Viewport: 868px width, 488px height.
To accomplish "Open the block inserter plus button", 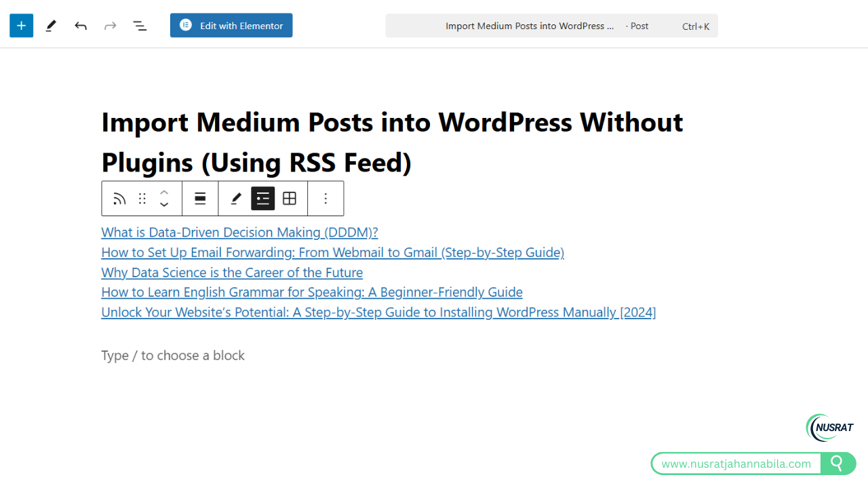I will (x=21, y=26).
